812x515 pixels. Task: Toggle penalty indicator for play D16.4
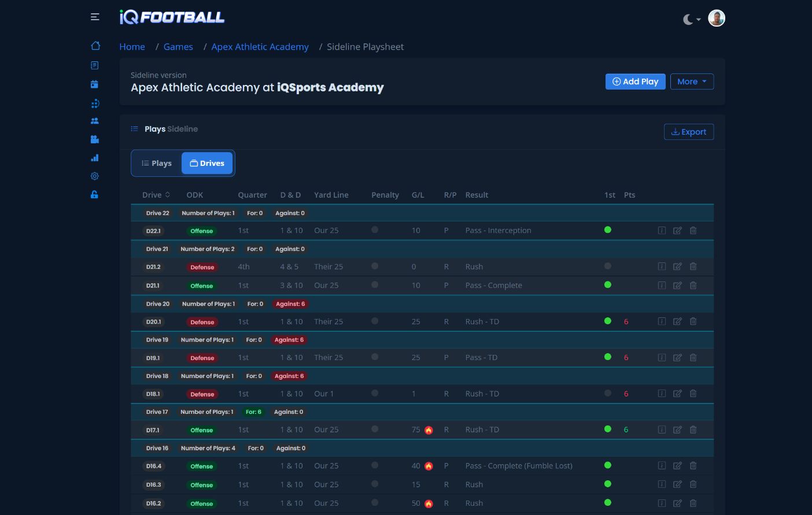pyautogui.click(x=375, y=465)
